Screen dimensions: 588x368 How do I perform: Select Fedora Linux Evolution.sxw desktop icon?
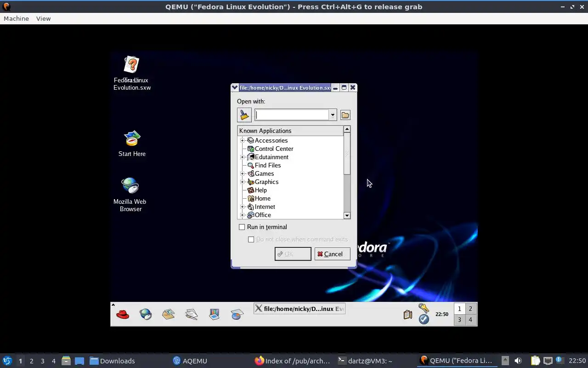132,74
